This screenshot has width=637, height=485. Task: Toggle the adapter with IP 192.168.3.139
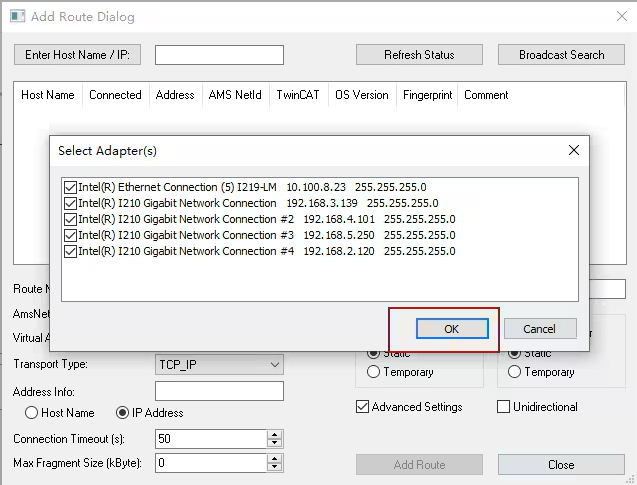(x=70, y=203)
